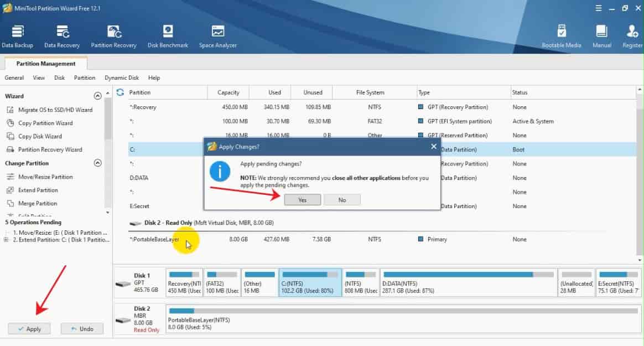Open the Manual
This screenshot has height=346, width=644.
pyautogui.click(x=602, y=36)
